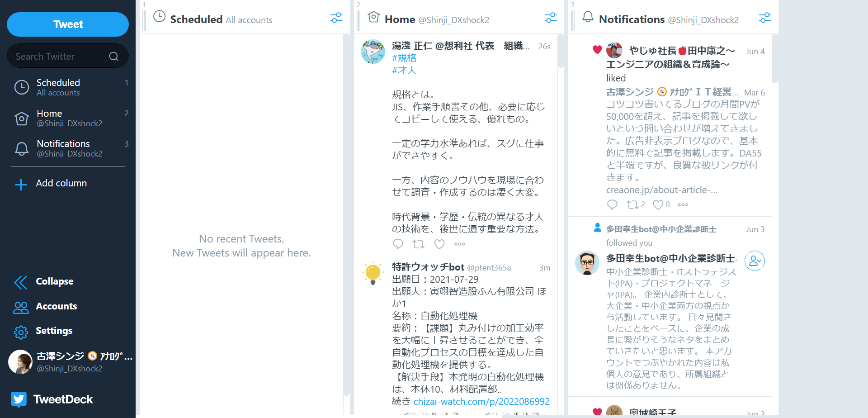Retweet the blog PV notification tweet
This screenshot has height=418, width=868.
coord(635,205)
